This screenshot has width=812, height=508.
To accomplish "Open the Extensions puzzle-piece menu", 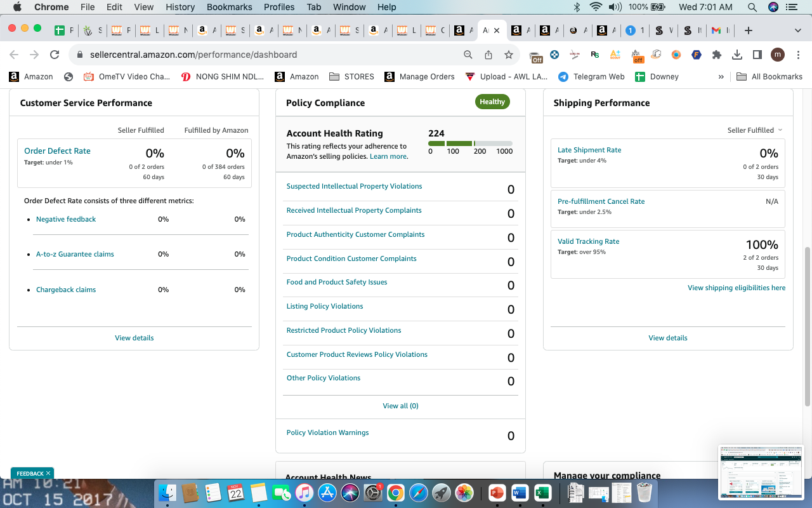I will (x=717, y=55).
